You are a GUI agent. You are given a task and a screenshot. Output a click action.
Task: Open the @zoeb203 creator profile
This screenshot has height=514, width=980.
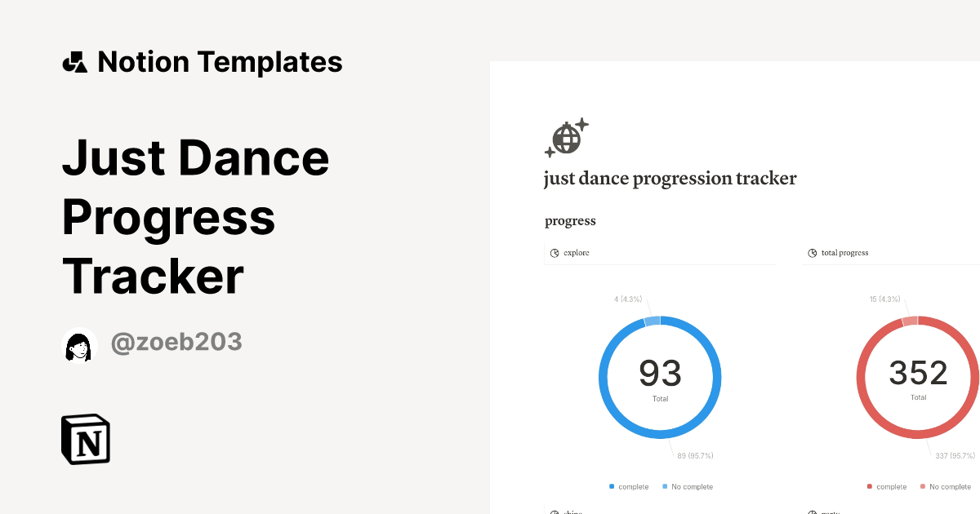[176, 343]
